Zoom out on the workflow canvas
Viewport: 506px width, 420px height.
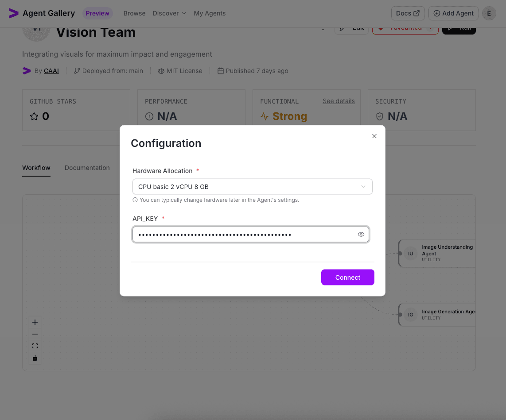pyautogui.click(x=35, y=334)
